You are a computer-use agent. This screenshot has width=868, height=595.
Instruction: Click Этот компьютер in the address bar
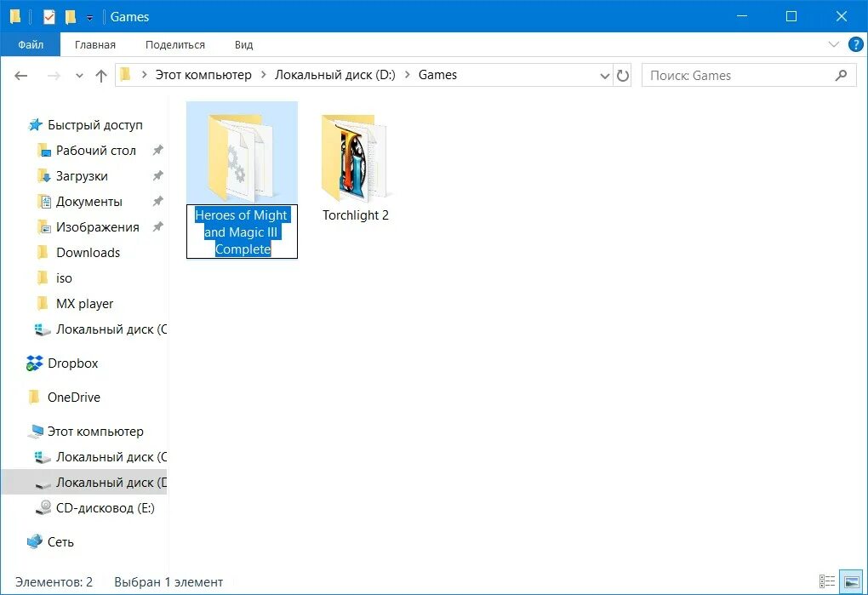[203, 75]
